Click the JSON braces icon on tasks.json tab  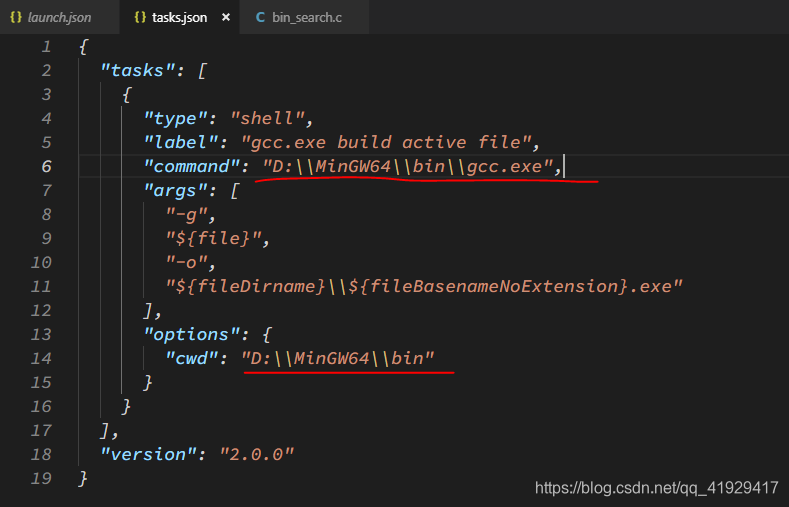[140, 17]
